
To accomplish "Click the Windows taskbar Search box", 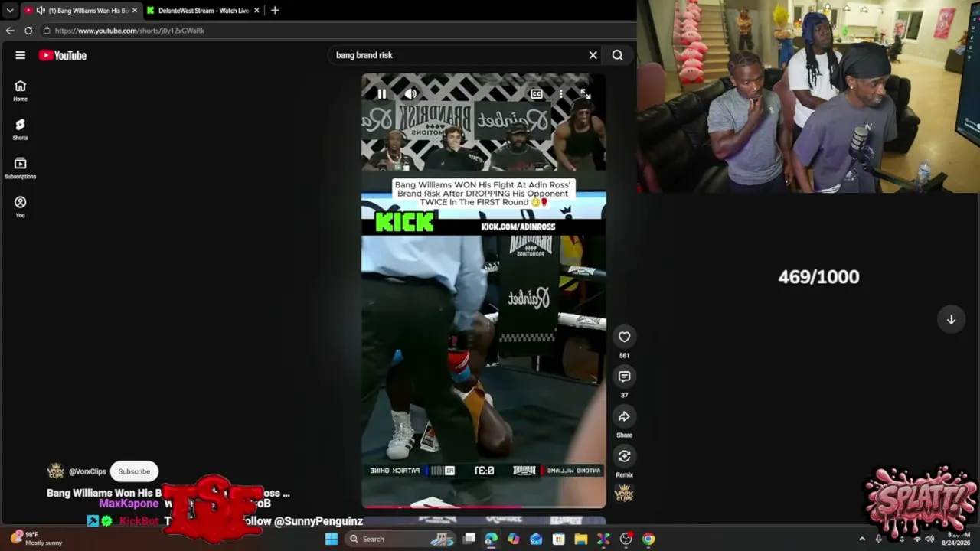I will pos(401,539).
